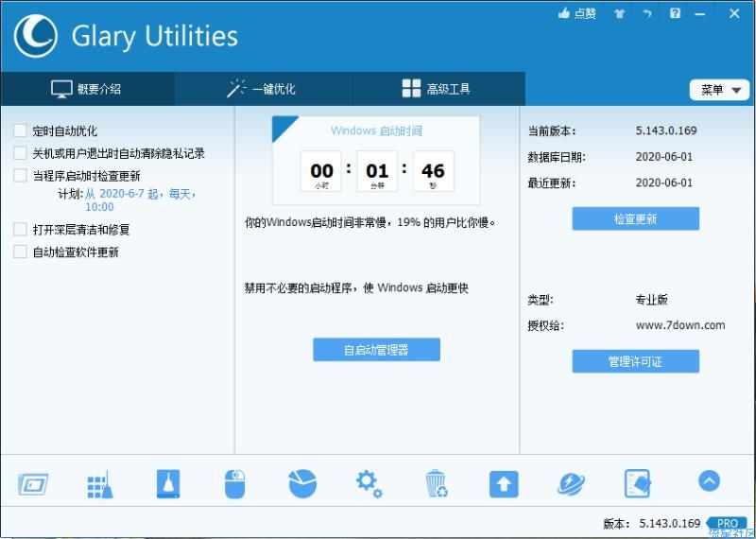Launch the trash bin recycle icon
756x539 pixels.
437,483
